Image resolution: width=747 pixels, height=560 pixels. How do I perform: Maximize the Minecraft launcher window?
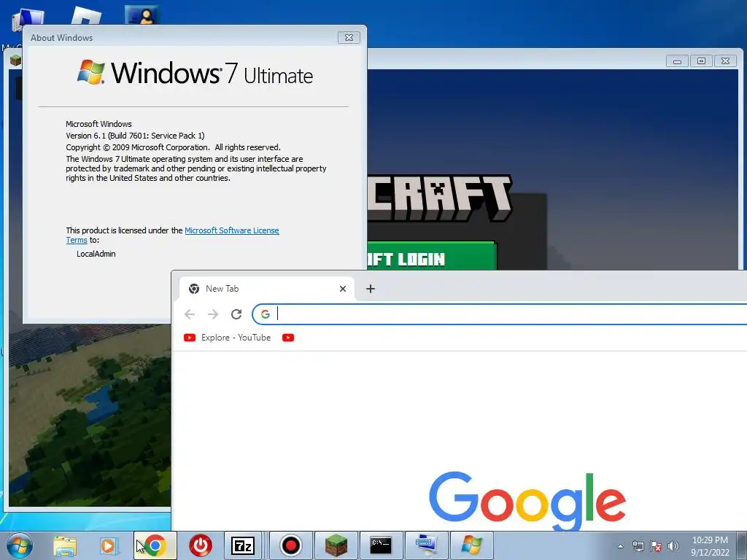point(701,61)
